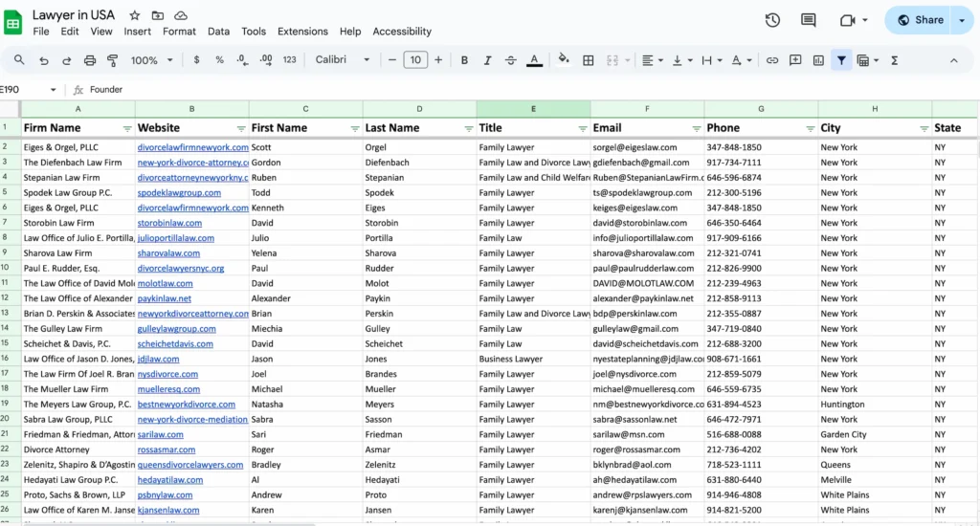Open vertical align dropdown

[681, 60]
